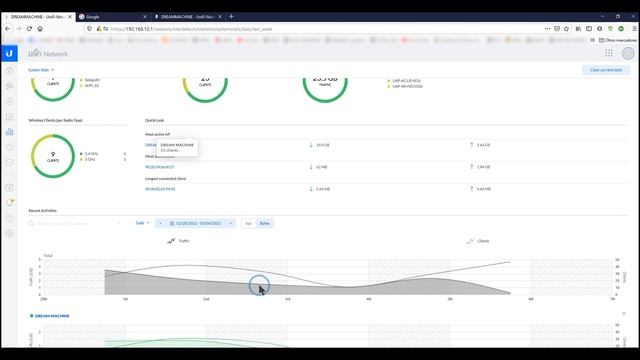The width and height of the screenshot is (640, 360).
Task: Toggle the sidebar view toolbar icon
Action: 589,29
